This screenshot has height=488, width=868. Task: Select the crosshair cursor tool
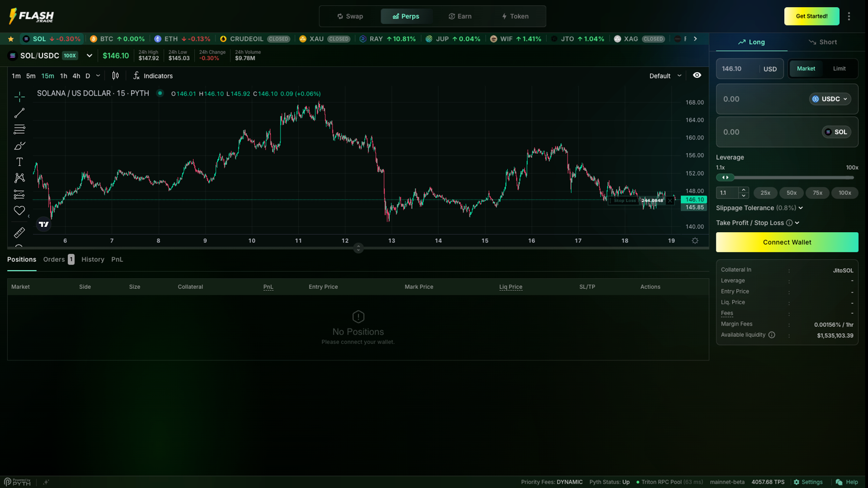point(19,96)
